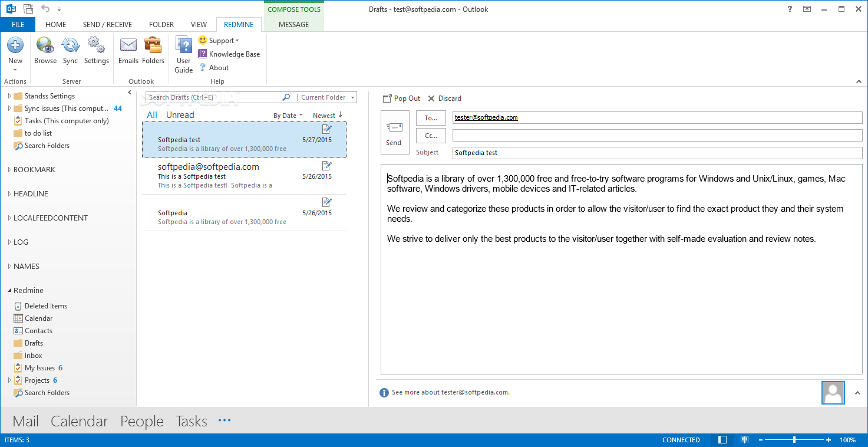Filter the message list by Unread
Image resolution: width=868 pixels, height=447 pixels.
coord(180,115)
